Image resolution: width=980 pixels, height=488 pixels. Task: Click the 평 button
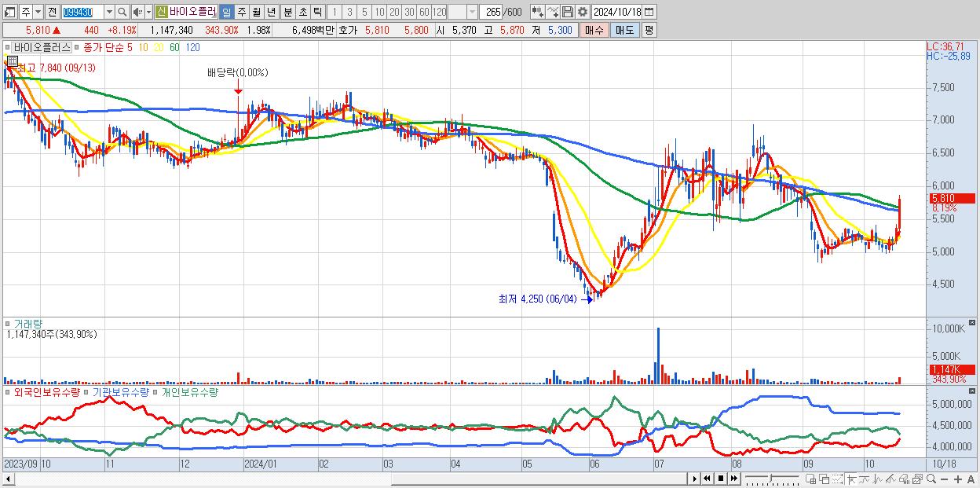click(x=649, y=29)
